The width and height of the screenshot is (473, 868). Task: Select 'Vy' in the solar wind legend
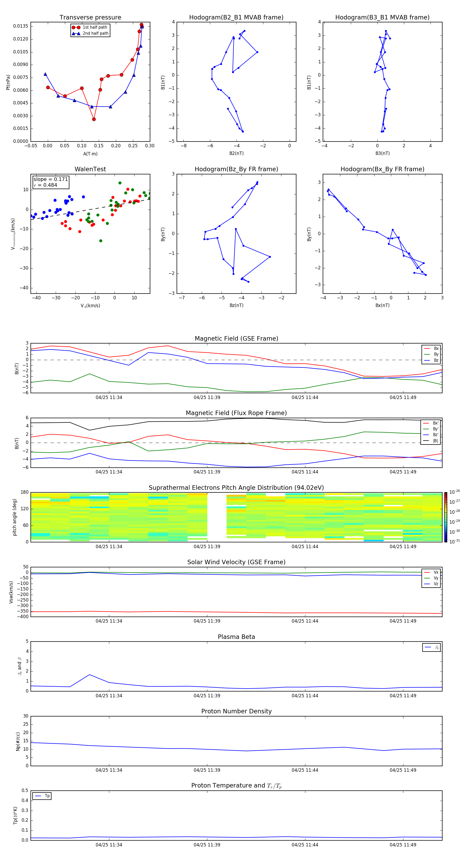coord(431,578)
